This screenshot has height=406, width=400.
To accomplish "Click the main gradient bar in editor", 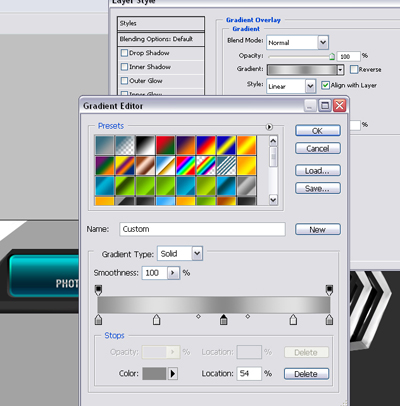I will [x=214, y=305].
